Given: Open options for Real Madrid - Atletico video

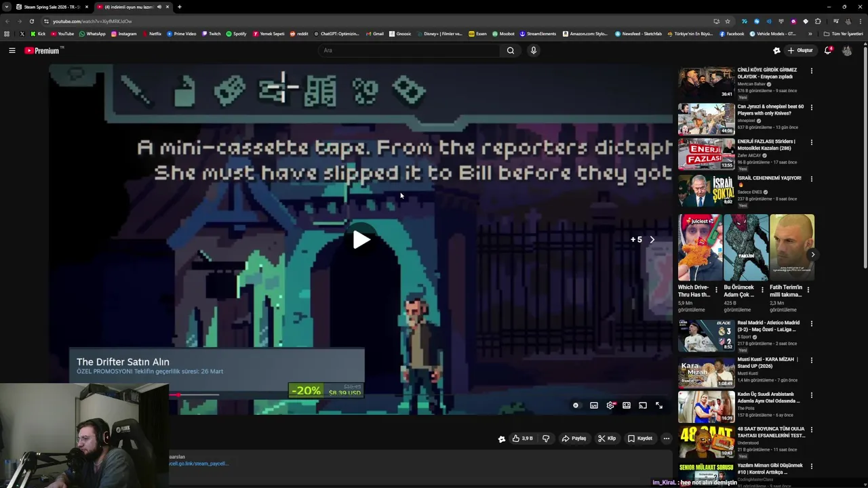Looking at the screenshot, I should coord(812,323).
